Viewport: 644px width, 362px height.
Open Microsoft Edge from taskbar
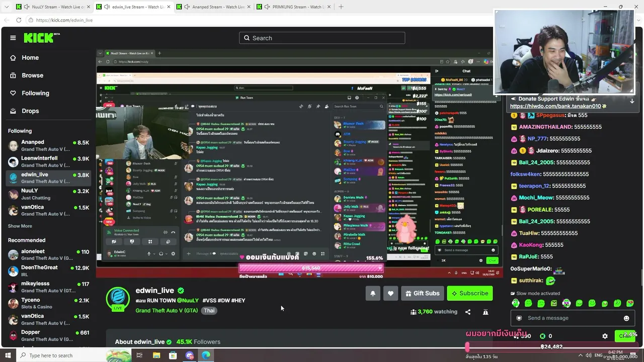[x=206, y=355]
